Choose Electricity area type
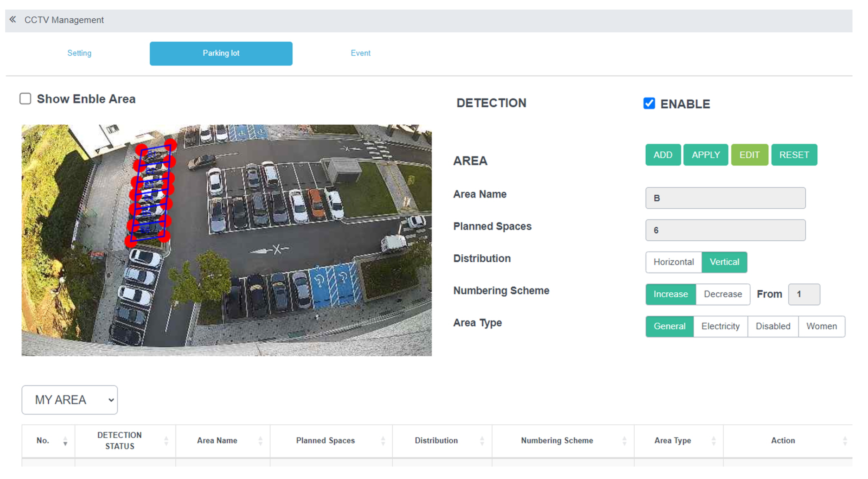868x479 pixels. click(720, 326)
